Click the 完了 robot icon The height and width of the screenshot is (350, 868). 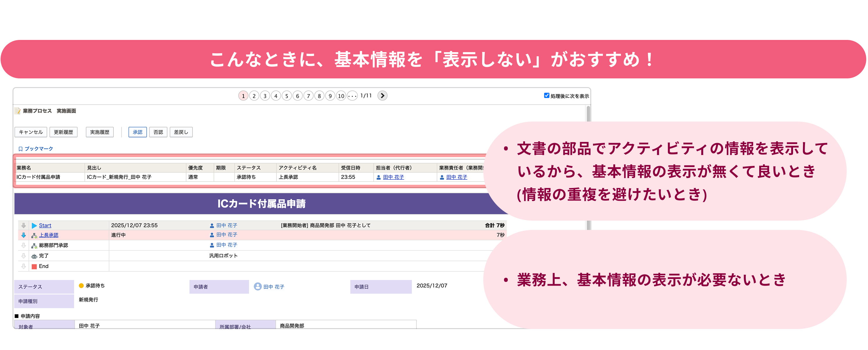point(34,256)
